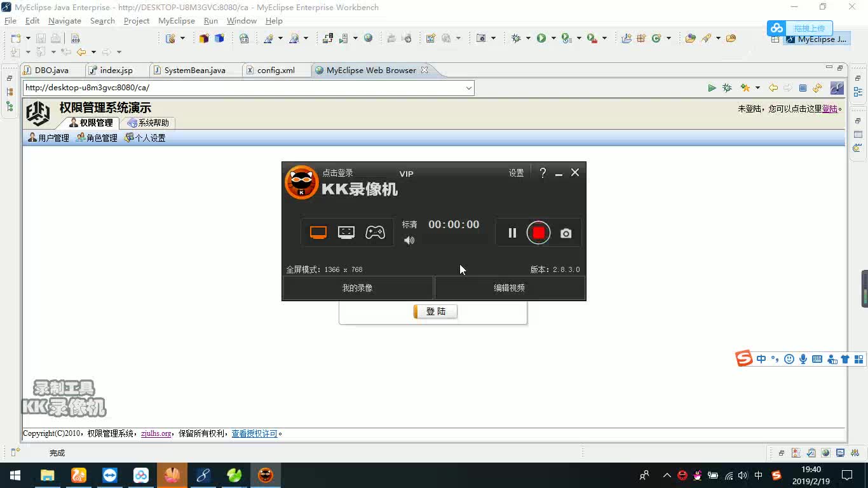Open the config.xml editor tab
868x488 pixels.
click(276, 70)
